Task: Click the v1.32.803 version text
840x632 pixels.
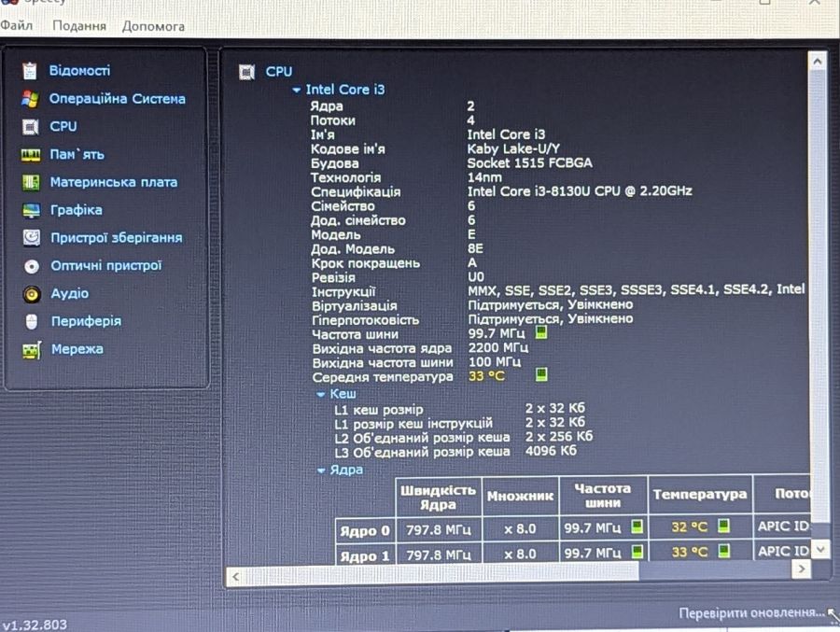Action: pos(35,625)
